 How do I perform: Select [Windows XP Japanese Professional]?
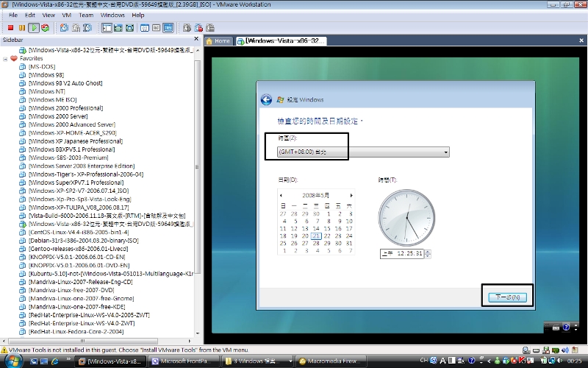pyautogui.click(x=76, y=141)
